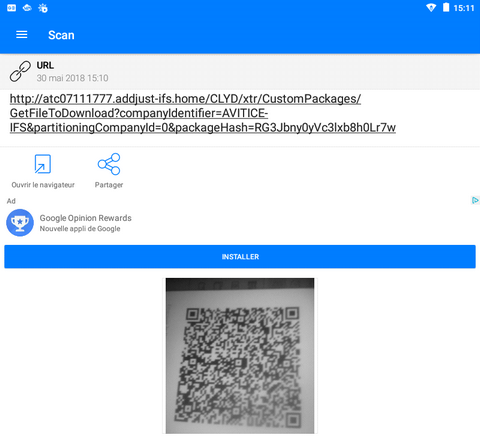Viewport: 480px width, 440px height.
Task: Tap the Ouvrir le navigateur icon
Action: tap(43, 164)
